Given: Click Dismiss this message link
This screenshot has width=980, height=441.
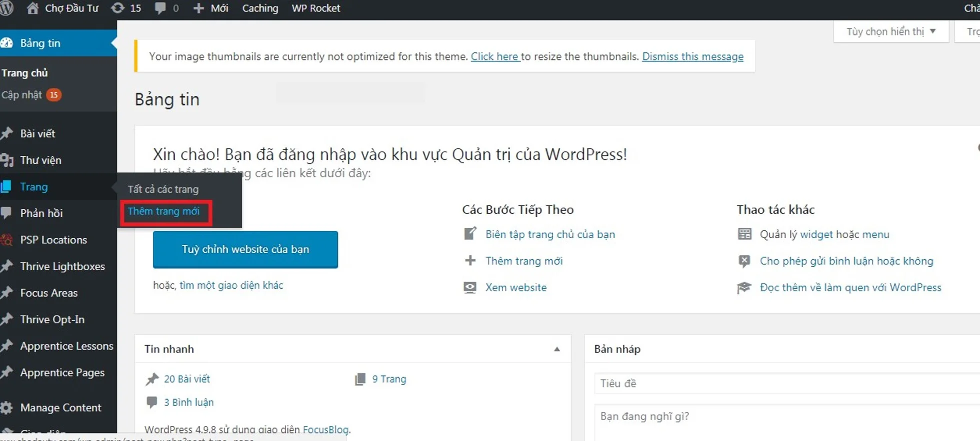Looking at the screenshot, I should [692, 56].
